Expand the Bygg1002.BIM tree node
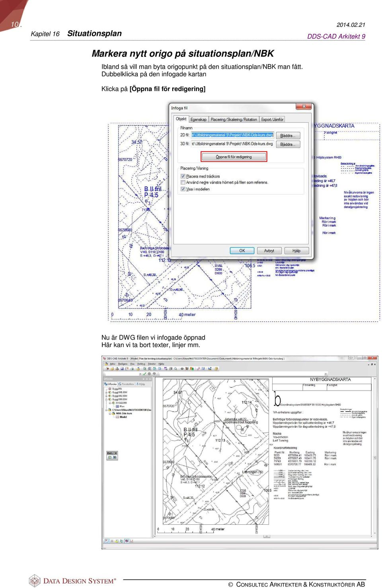Viewport: 382px width, 588px height. click(x=106, y=396)
